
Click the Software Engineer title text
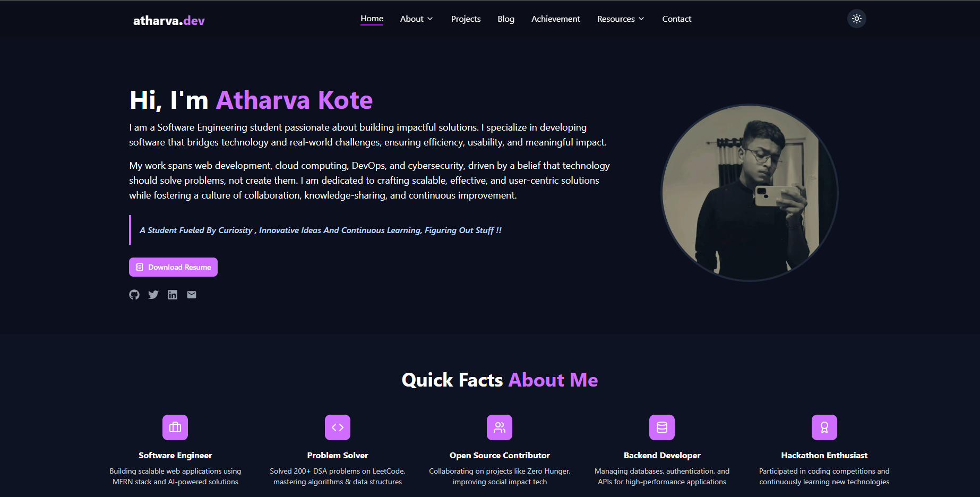coord(175,456)
